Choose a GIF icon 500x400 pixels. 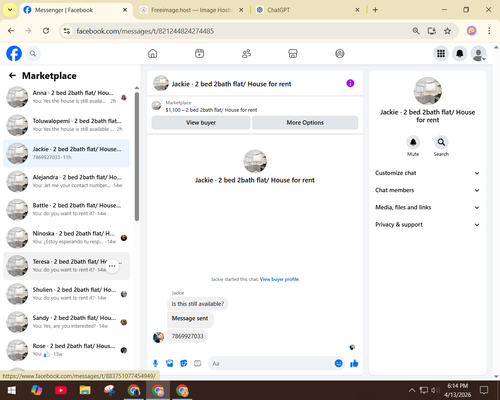coord(198,363)
